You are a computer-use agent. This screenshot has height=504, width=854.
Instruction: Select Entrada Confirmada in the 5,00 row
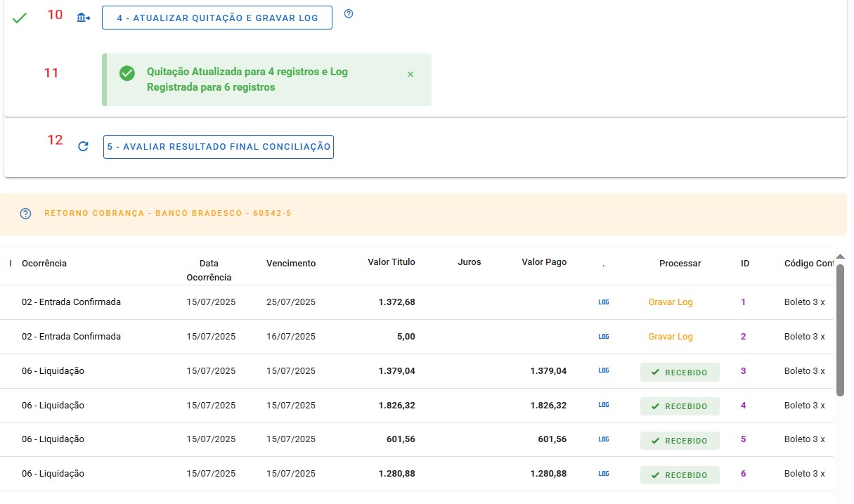[71, 337]
